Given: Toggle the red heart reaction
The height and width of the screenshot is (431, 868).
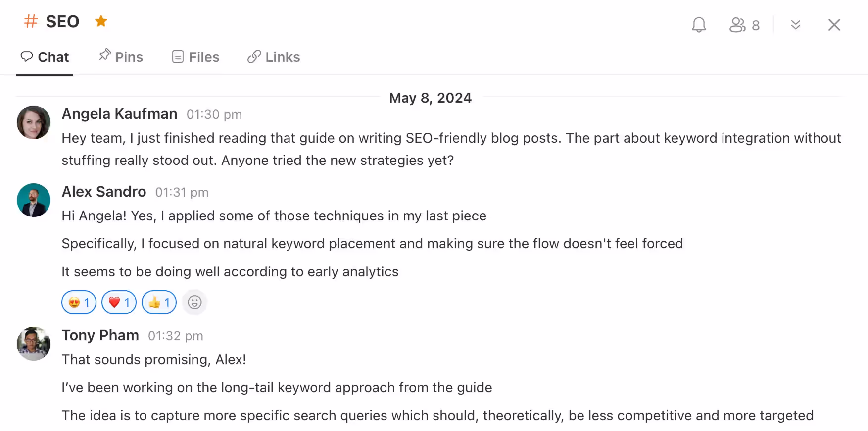Looking at the screenshot, I should pos(119,302).
